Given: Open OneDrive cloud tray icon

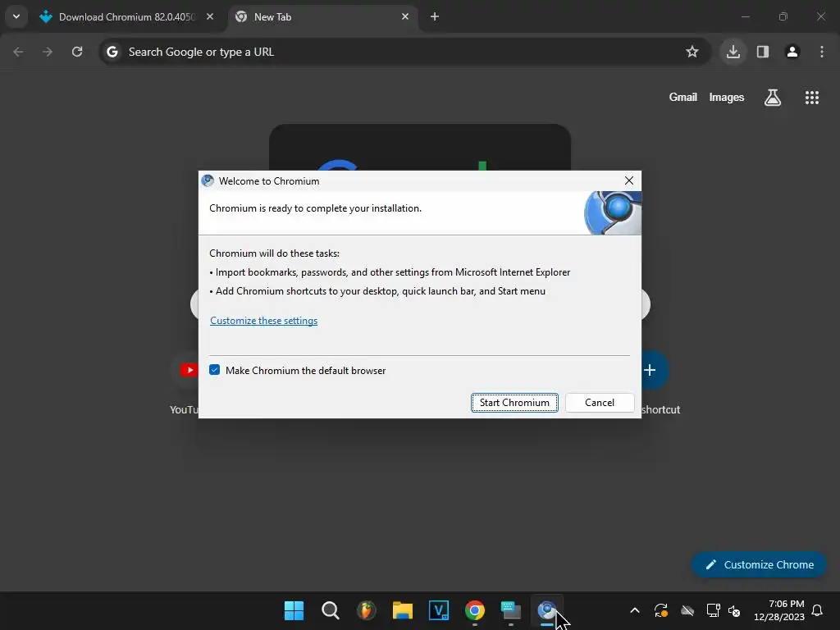Looking at the screenshot, I should [x=687, y=610].
